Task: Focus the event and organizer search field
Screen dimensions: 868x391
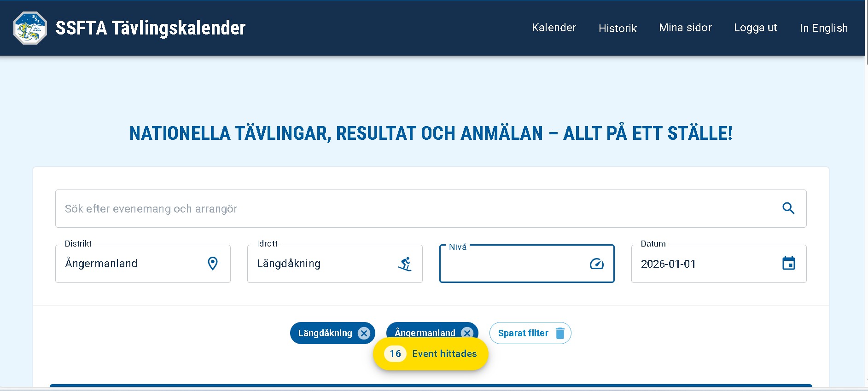Action: [414, 209]
